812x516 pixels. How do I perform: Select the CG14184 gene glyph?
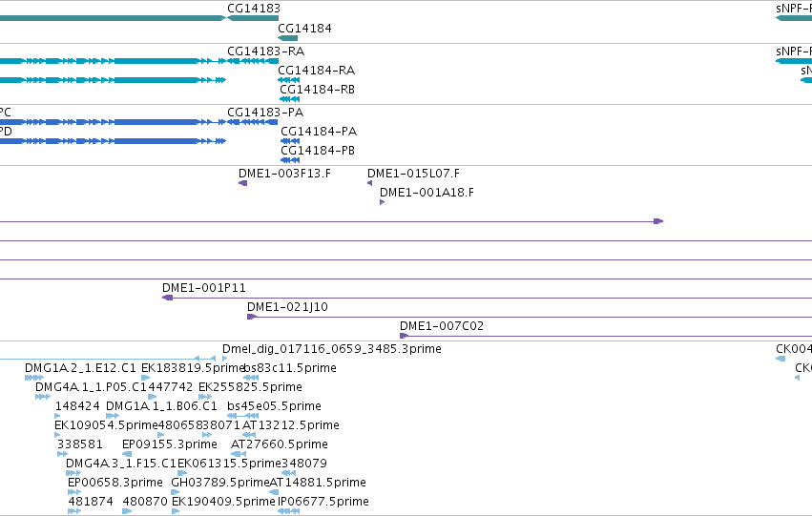click(x=288, y=38)
